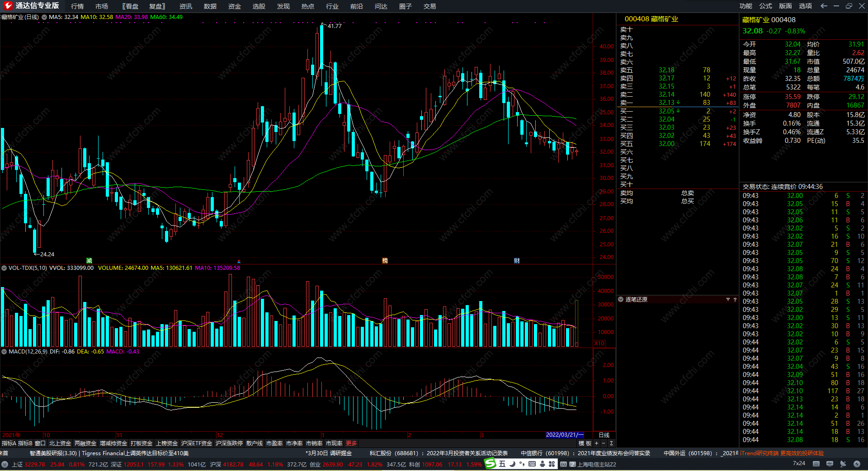Switch to 指标B tab

point(25,443)
